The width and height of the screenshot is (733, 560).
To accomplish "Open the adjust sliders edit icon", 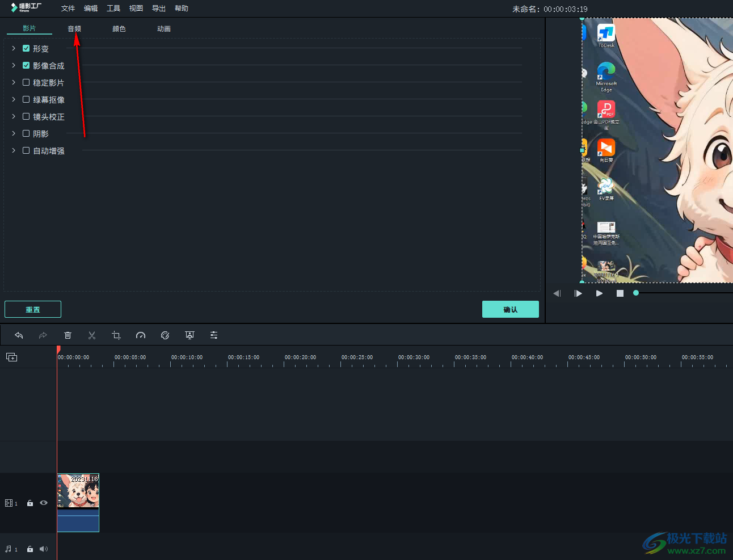I will point(214,335).
